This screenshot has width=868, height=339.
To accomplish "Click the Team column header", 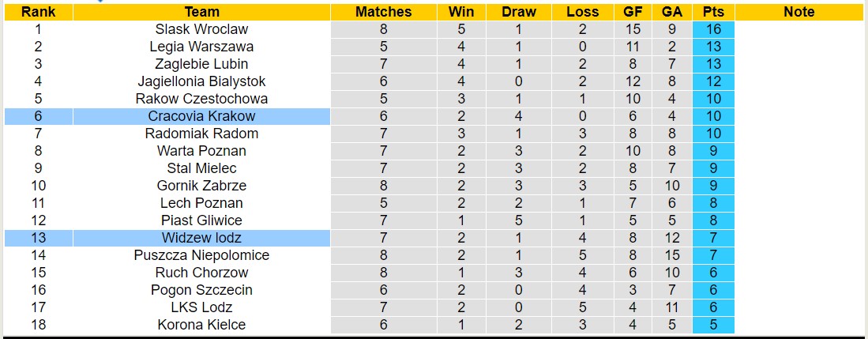I will coord(201,12).
